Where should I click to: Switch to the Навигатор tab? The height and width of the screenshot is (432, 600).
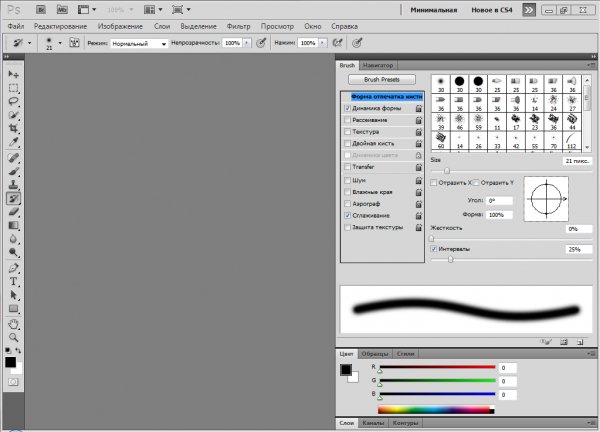(x=378, y=65)
